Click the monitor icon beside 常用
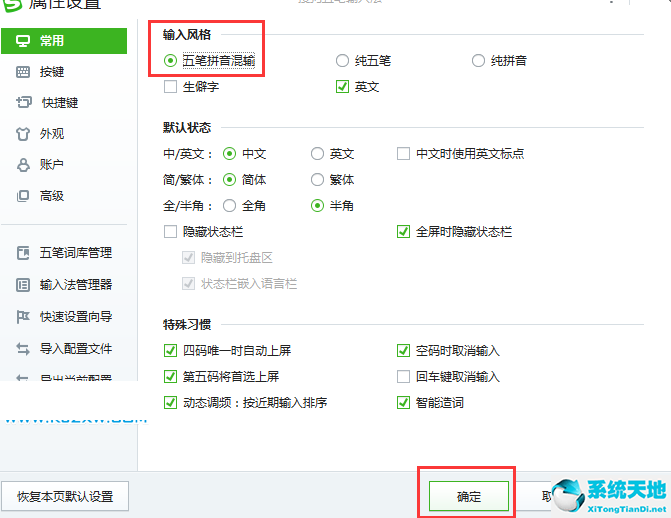The width and height of the screenshot is (671, 518). 23,41
